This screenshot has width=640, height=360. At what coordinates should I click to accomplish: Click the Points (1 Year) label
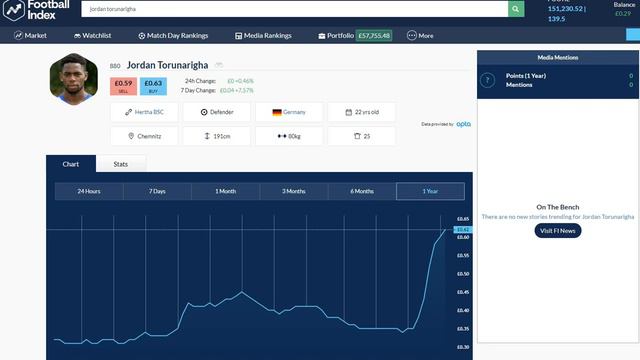click(526, 76)
